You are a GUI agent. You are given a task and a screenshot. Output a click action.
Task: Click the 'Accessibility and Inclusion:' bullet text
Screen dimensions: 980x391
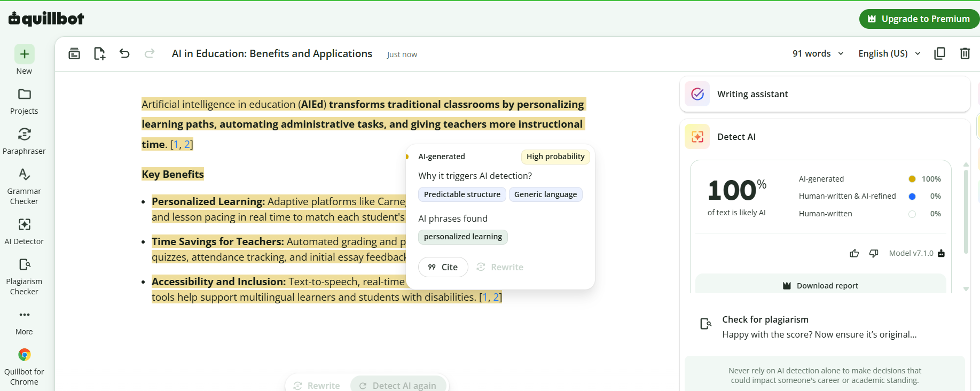point(219,281)
